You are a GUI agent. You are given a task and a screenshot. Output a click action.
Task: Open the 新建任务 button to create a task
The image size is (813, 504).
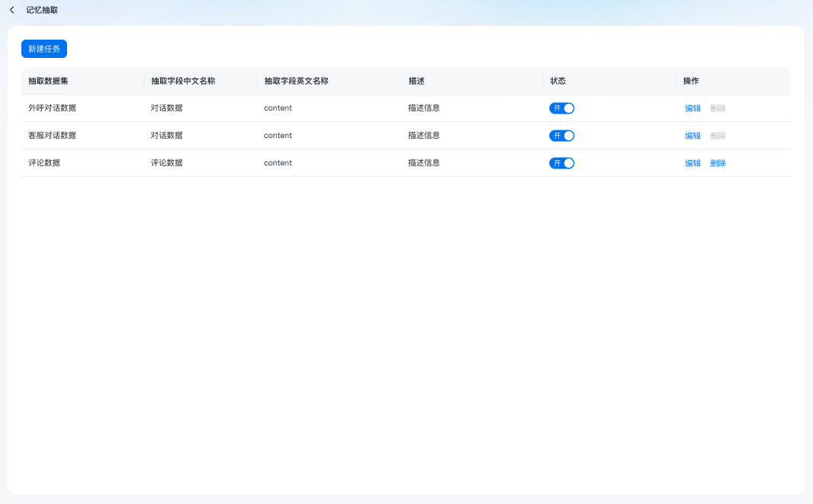[x=43, y=48]
